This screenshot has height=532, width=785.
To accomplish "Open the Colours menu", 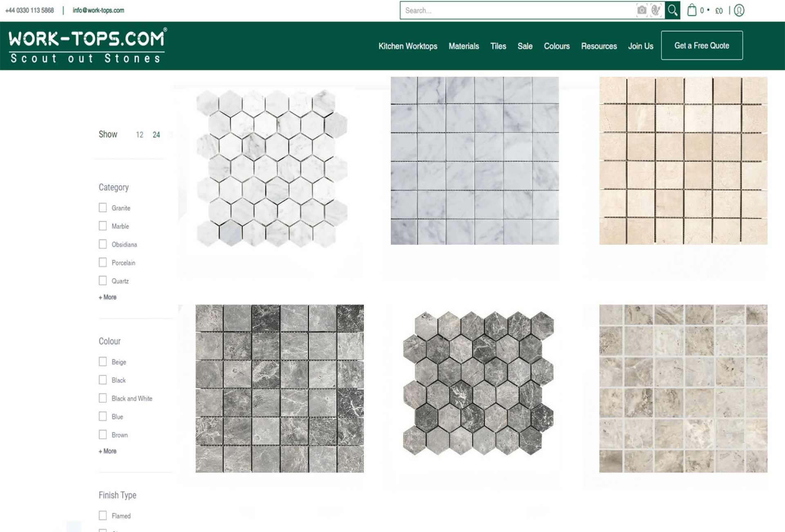I will coord(556,46).
